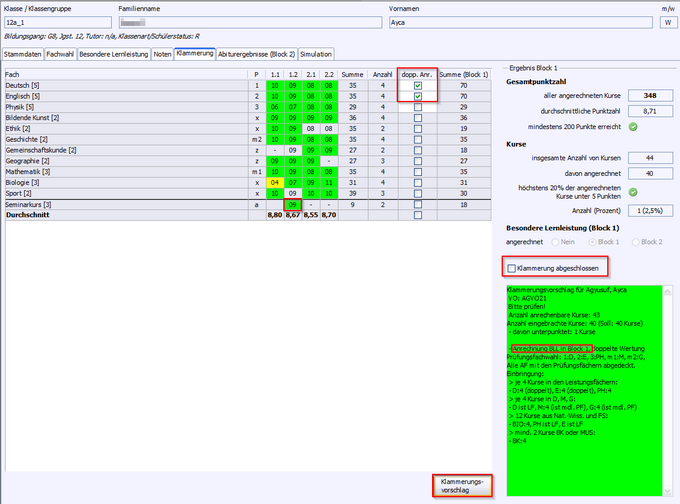This screenshot has height=504, width=680.
Task: Click the Familienname input field
Action: (x=264, y=20)
